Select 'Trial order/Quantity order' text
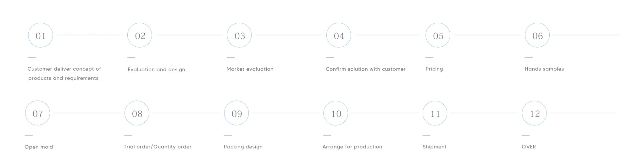 click(x=158, y=147)
